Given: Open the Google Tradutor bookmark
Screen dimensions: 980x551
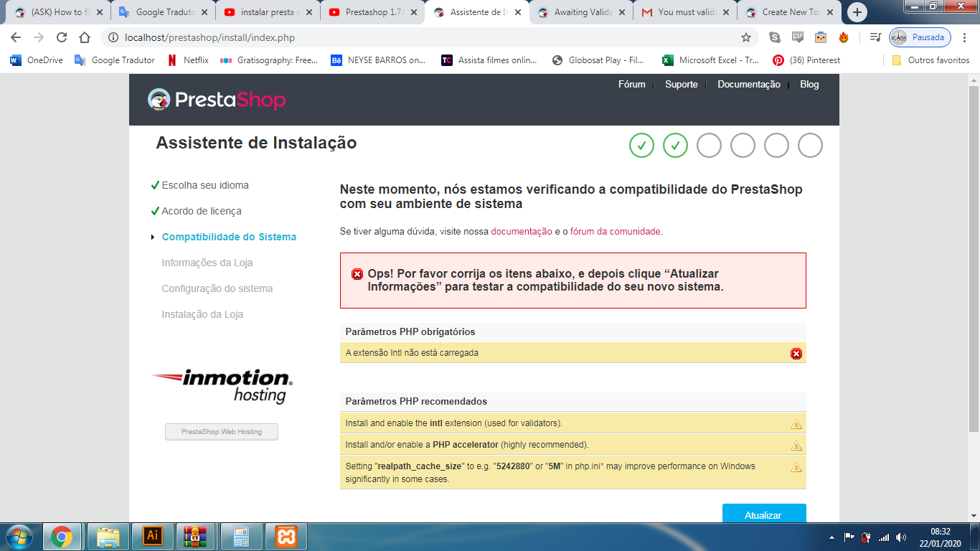Looking at the screenshot, I should [115, 60].
